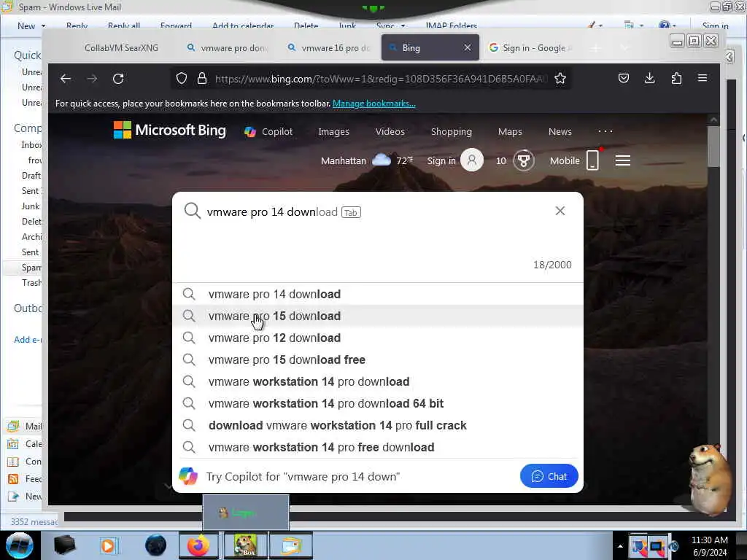Select suggestion workstation 14 pro full crack
This screenshot has width=747, height=560.
click(378, 426)
